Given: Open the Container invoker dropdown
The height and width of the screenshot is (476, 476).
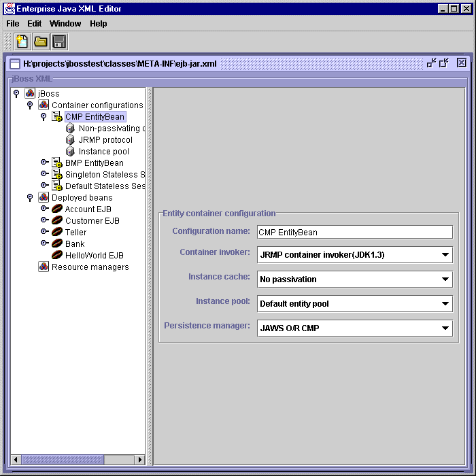Looking at the screenshot, I should pyautogui.click(x=445, y=255).
